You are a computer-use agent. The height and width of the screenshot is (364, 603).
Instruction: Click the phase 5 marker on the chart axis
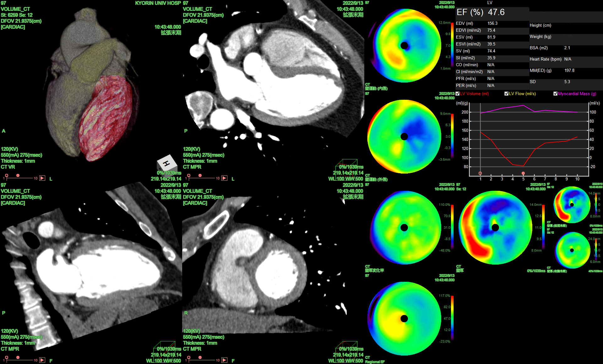(523, 173)
